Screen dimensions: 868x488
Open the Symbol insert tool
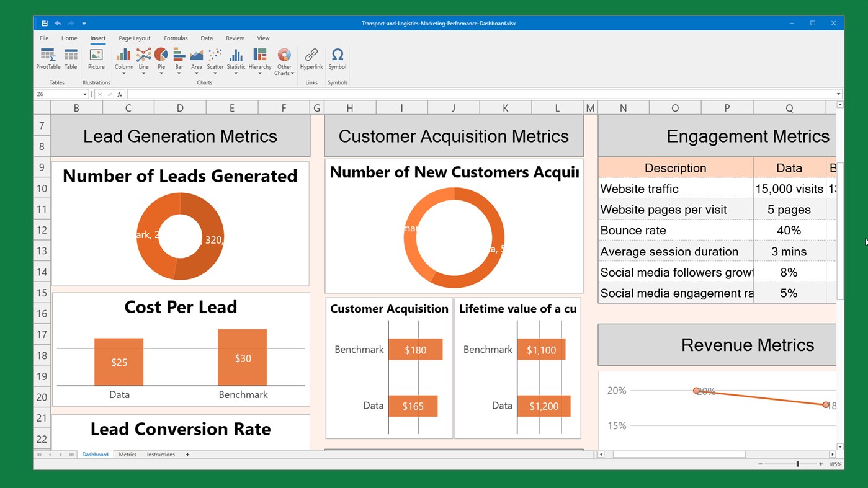(337, 60)
